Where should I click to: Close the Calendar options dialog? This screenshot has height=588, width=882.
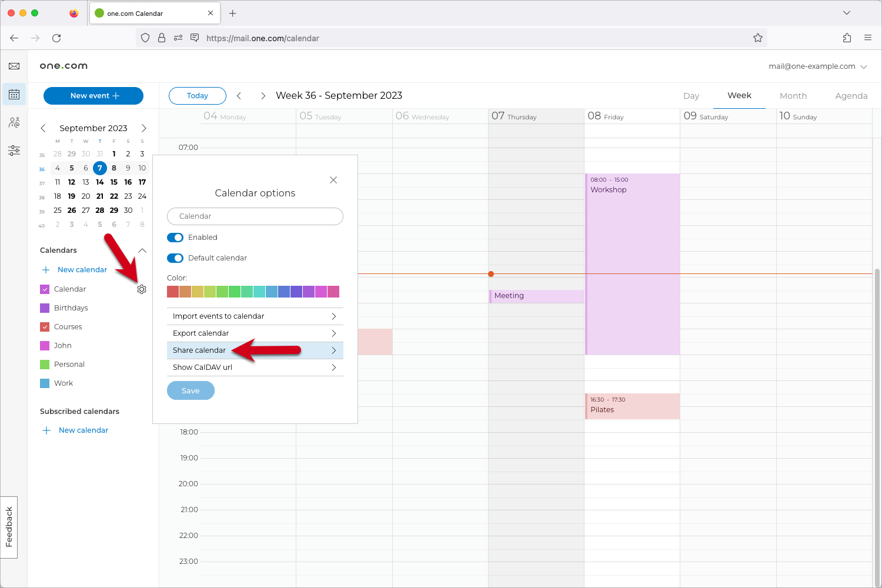[x=333, y=180]
